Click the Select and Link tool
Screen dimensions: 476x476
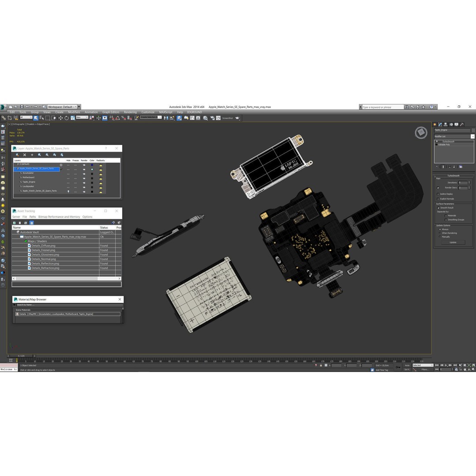click(4, 118)
